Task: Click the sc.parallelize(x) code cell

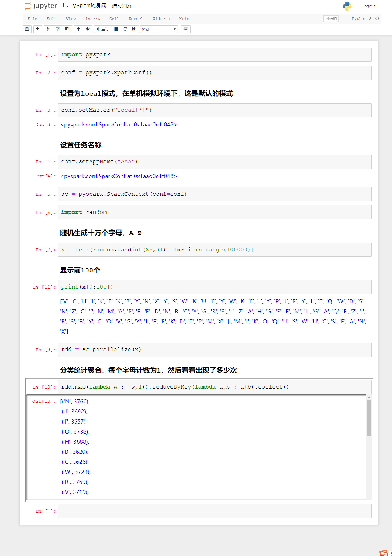Action: tap(215, 350)
